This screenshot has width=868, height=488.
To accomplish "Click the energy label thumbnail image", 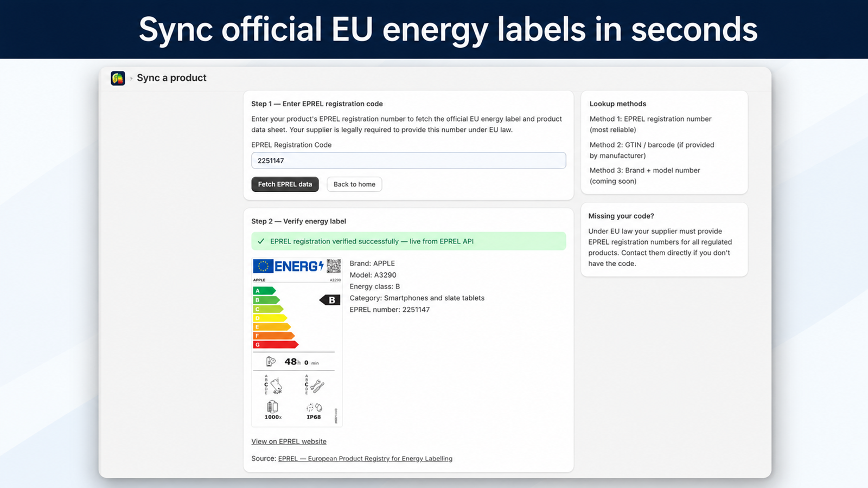I will [x=297, y=342].
